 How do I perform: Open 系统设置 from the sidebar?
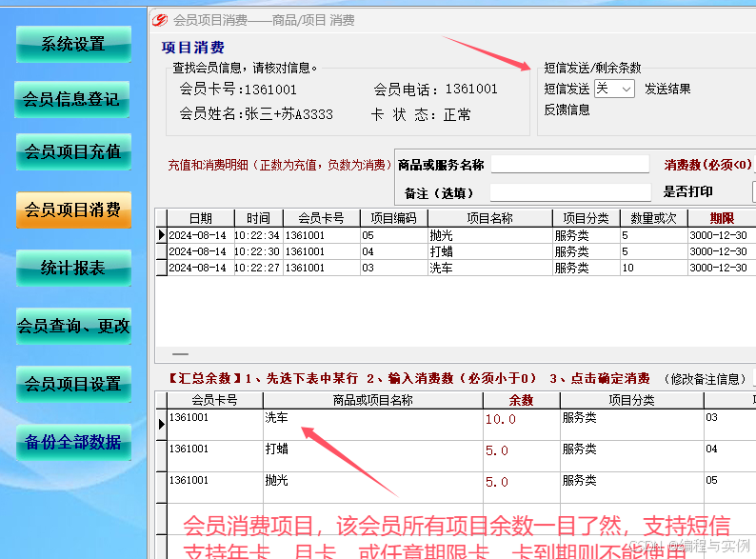point(73,44)
